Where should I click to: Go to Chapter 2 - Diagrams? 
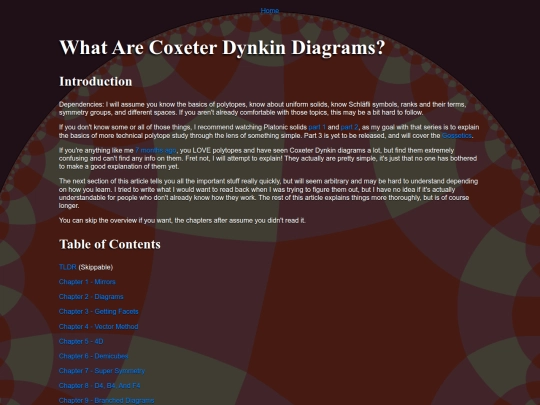click(91, 297)
